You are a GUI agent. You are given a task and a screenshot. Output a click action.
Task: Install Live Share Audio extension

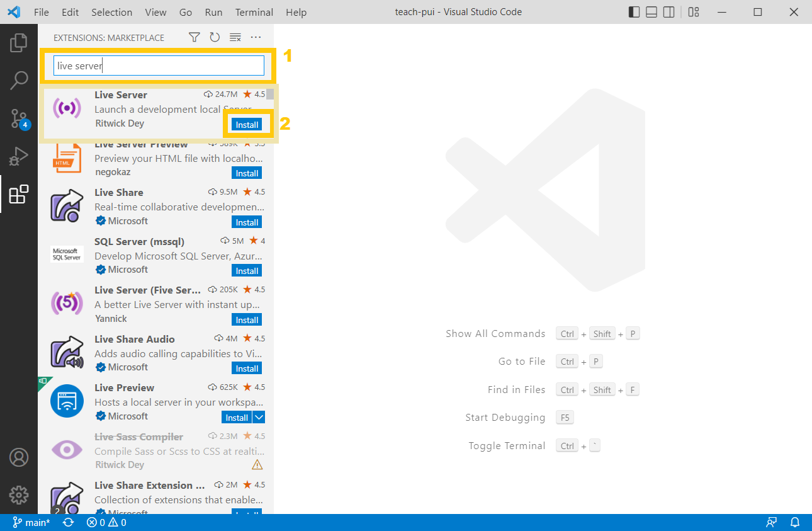tap(247, 368)
